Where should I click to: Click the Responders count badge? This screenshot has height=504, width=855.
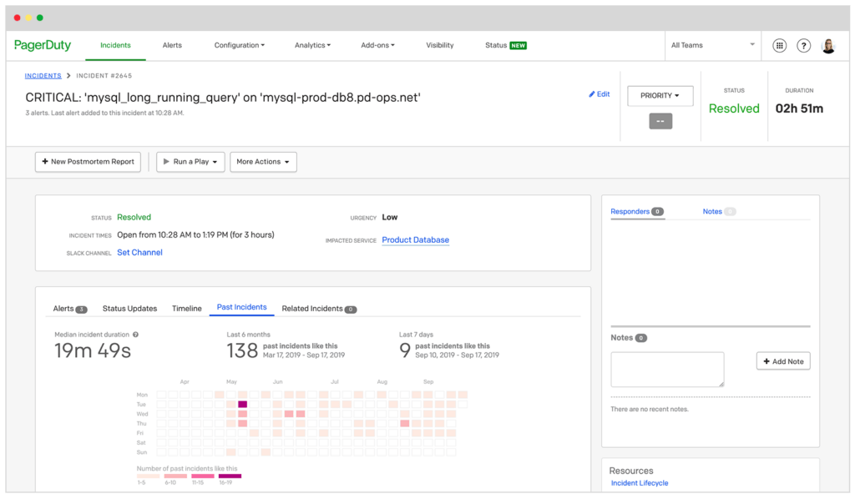(658, 211)
